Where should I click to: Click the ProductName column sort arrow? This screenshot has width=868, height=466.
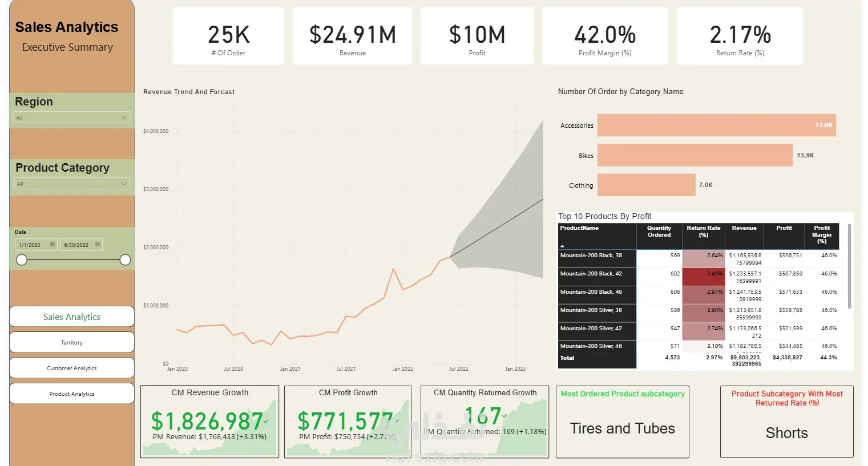[563, 246]
